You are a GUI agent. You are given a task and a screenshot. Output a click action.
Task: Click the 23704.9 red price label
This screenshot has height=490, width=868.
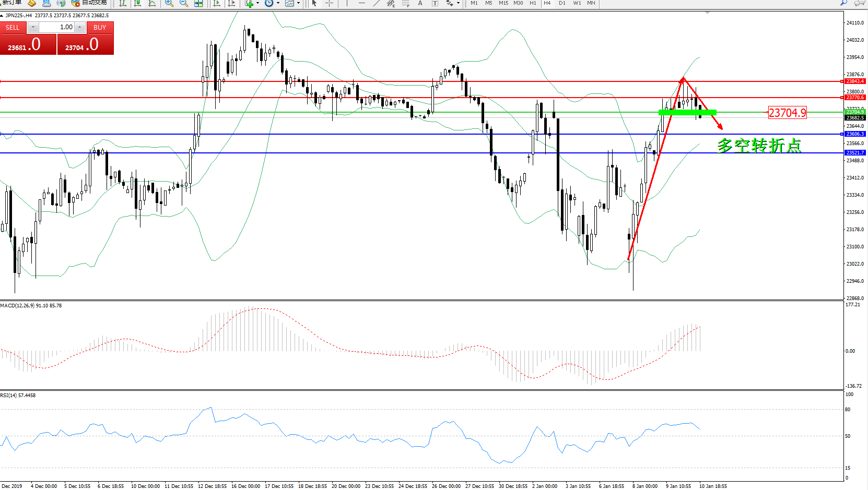pos(787,113)
